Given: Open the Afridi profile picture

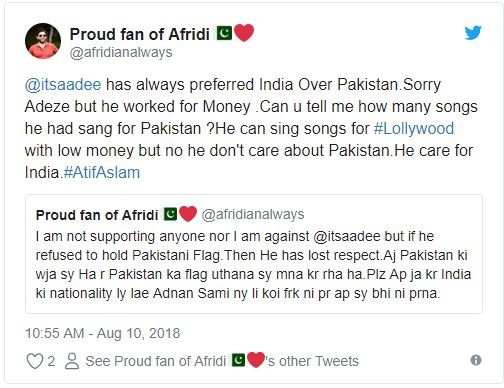Looking at the screenshot, I should pos(43,41).
